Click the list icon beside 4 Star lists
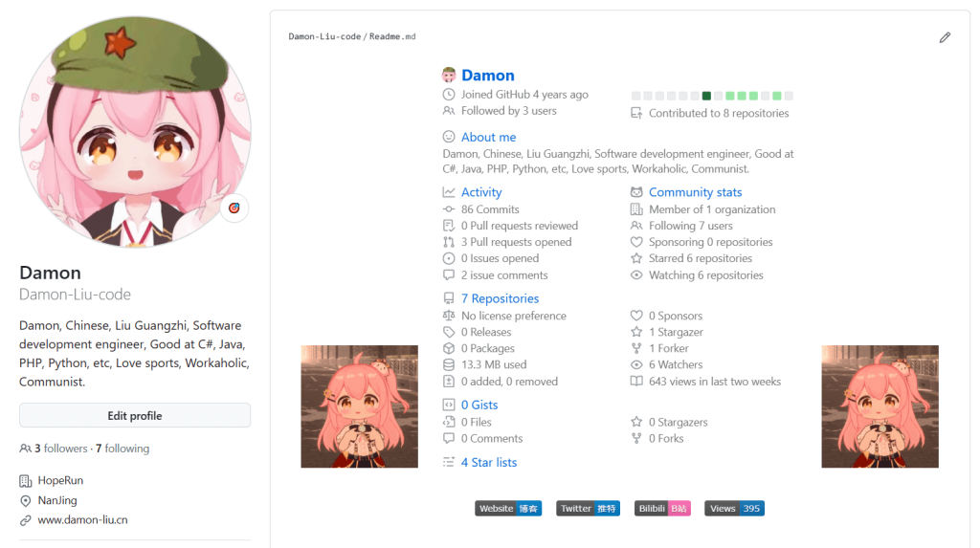The height and width of the screenshot is (548, 980). click(449, 462)
